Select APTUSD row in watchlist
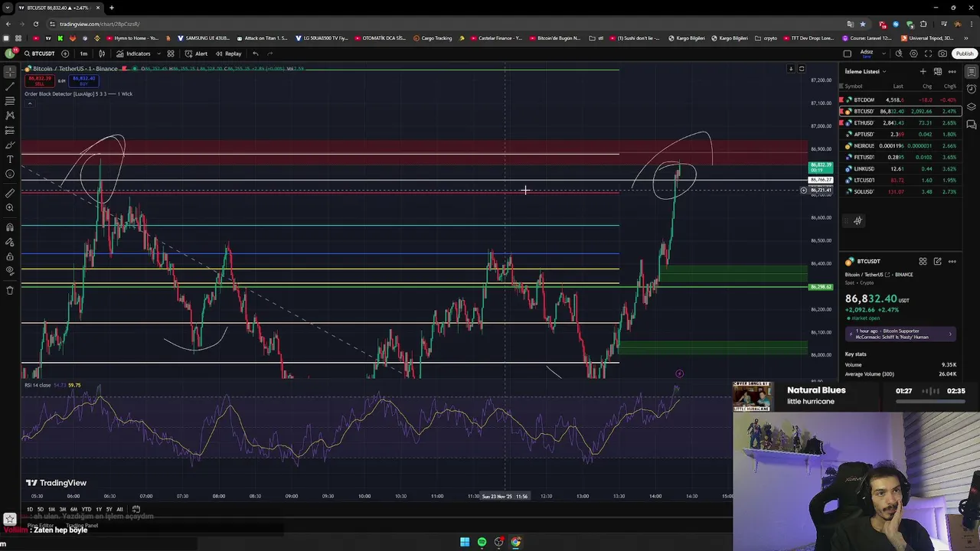 [x=900, y=134]
